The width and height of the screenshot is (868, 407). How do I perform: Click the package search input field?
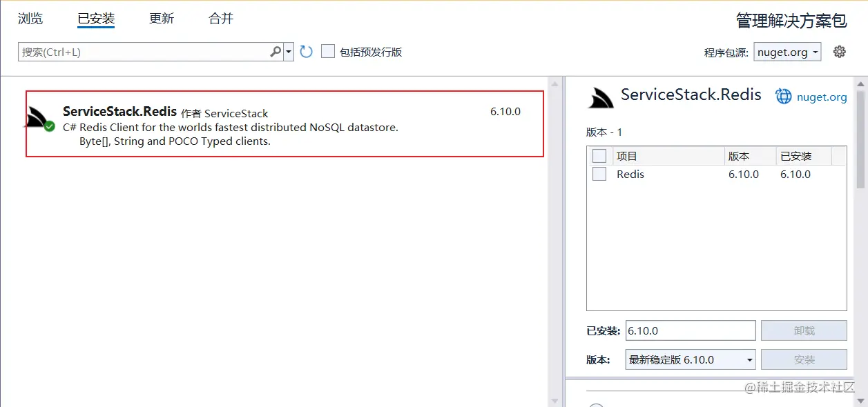[143, 52]
